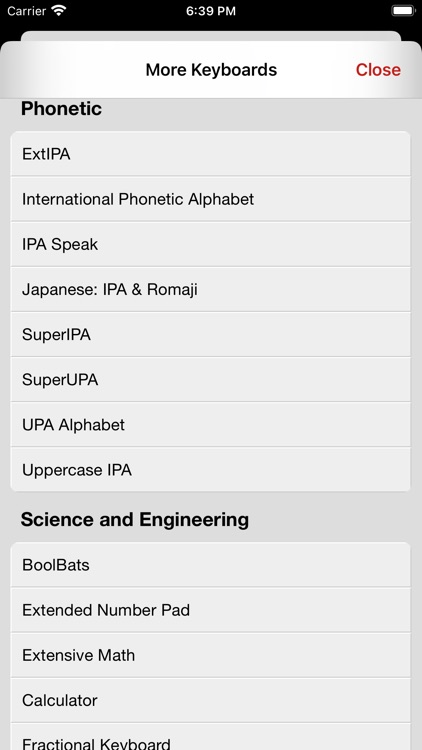Tap the battery indicator icon
Image resolution: width=422 pixels, height=750 pixels.
point(403,11)
